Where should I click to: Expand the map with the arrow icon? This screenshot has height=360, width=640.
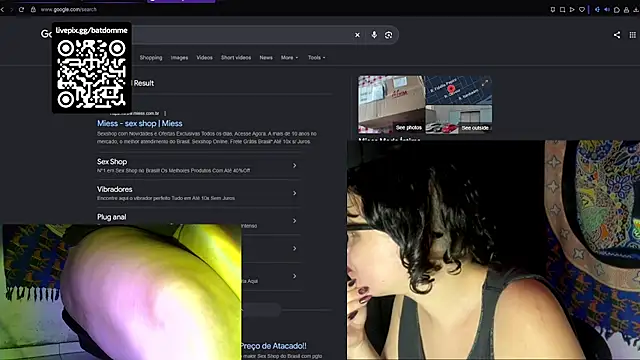coord(484,83)
